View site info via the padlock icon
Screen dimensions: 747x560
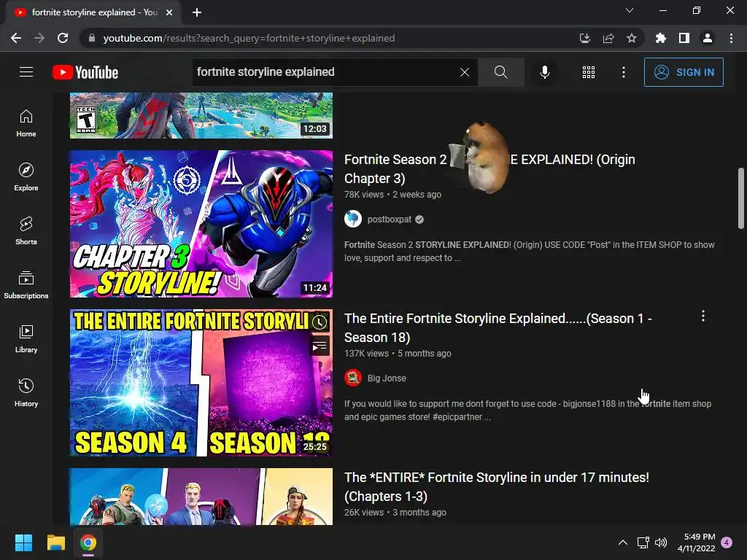point(91,38)
